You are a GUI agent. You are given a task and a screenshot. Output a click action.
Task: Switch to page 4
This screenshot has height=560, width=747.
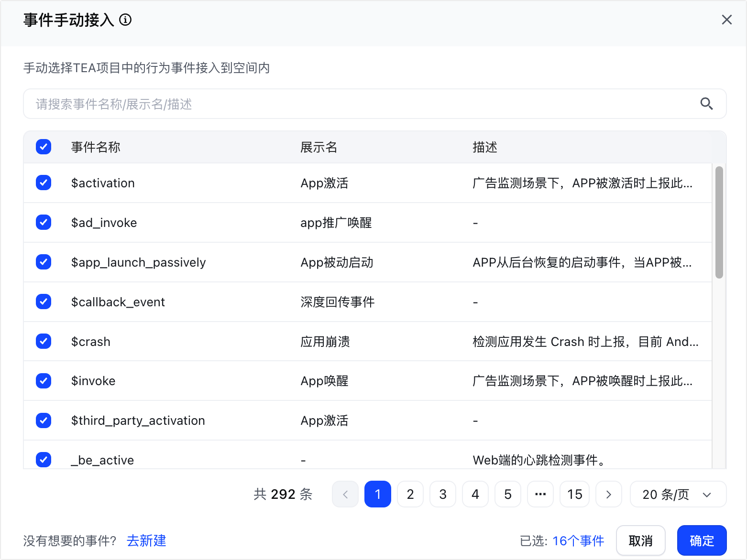coord(475,494)
